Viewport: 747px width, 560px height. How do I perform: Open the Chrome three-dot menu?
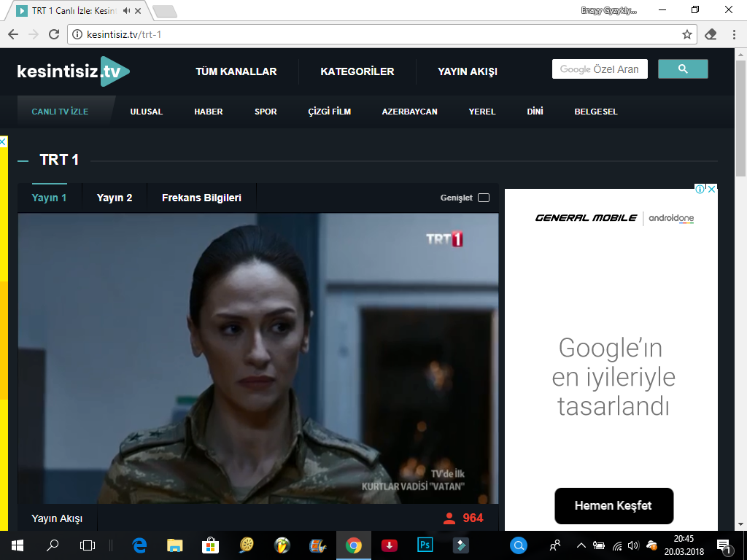tap(734, 34)
